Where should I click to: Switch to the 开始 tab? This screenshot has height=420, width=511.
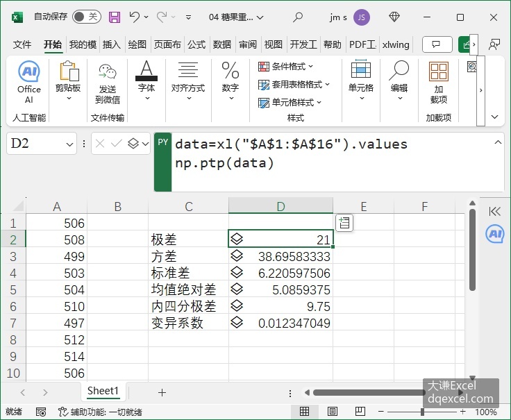point(53,44)
